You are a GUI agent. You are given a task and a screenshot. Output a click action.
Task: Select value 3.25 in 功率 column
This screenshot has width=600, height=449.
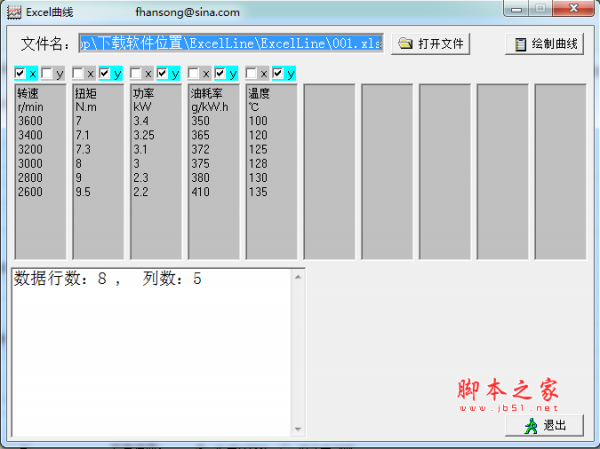[x=144, y=135]
